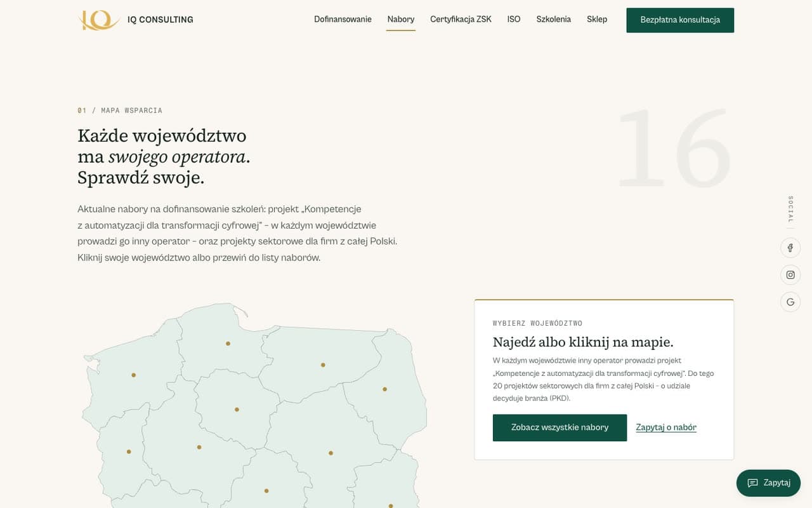The image size is (812, 508).
Task: Select Warmińsko-mazurskie region dot on the map
Action: pyautogui.click(x=323, y=365)
